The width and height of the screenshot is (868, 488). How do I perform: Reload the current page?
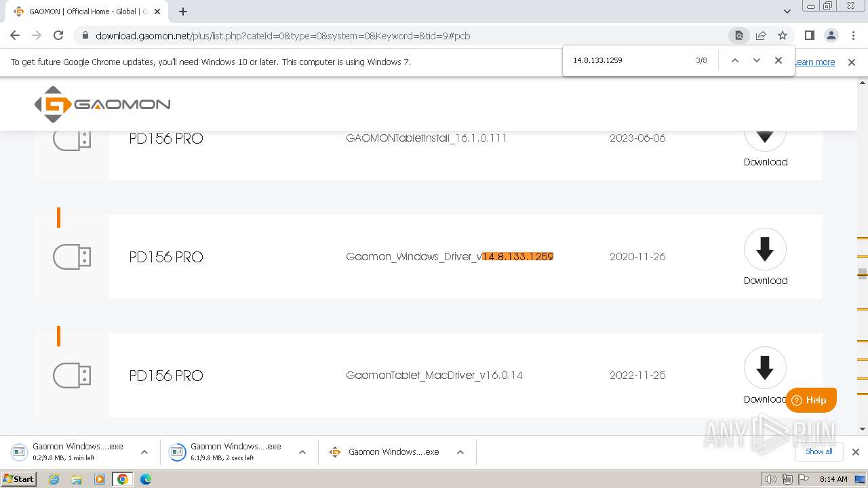tap(58, 35)
